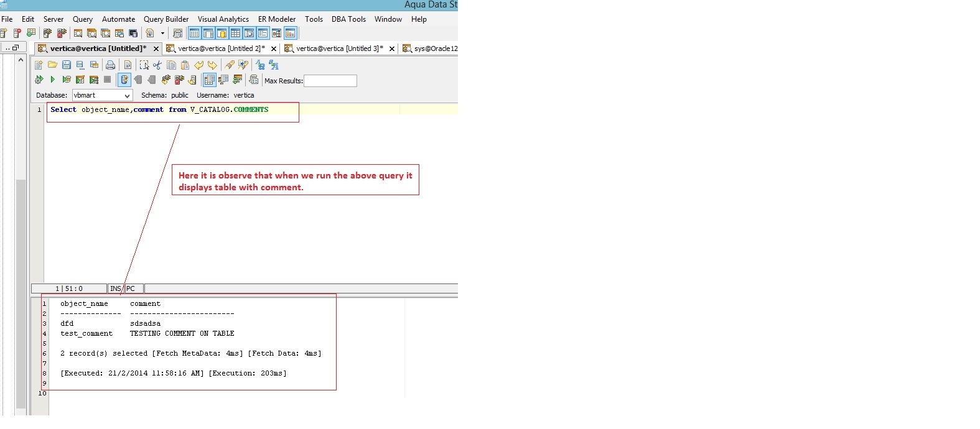Click the left panel scrollbar up arrow

[x=21, y=60]
